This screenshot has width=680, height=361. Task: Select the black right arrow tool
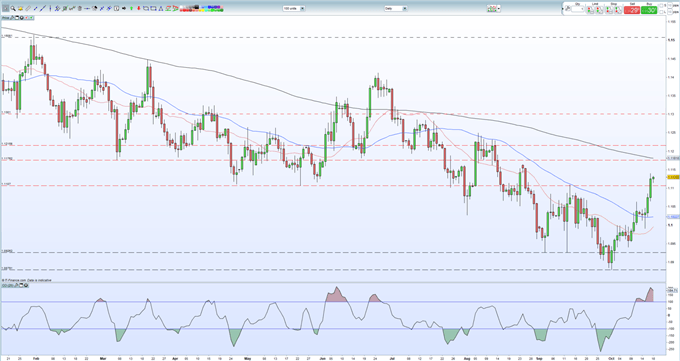(124, 9)
